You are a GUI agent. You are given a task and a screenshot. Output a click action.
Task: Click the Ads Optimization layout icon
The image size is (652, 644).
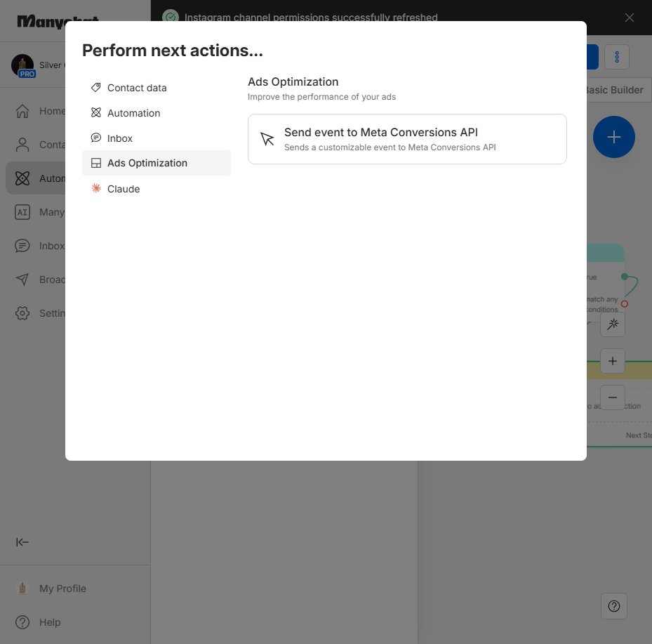(x=96, y=163)
